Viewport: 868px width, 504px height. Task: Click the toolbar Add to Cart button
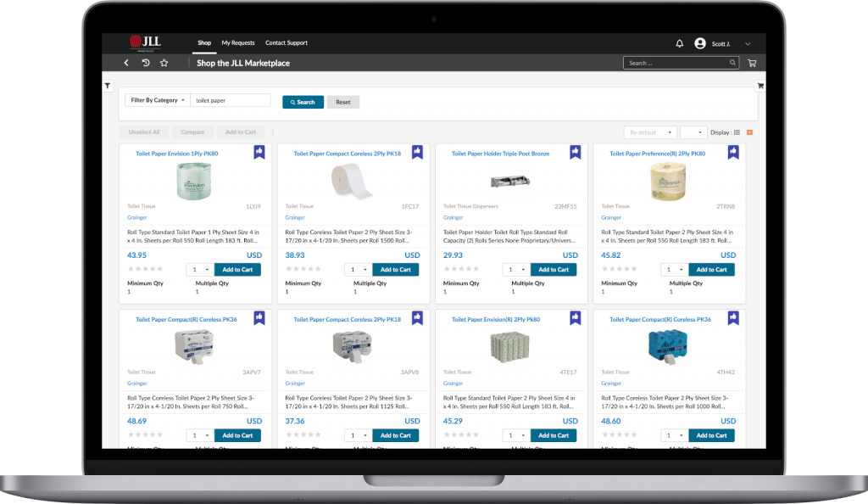[241, 132]
